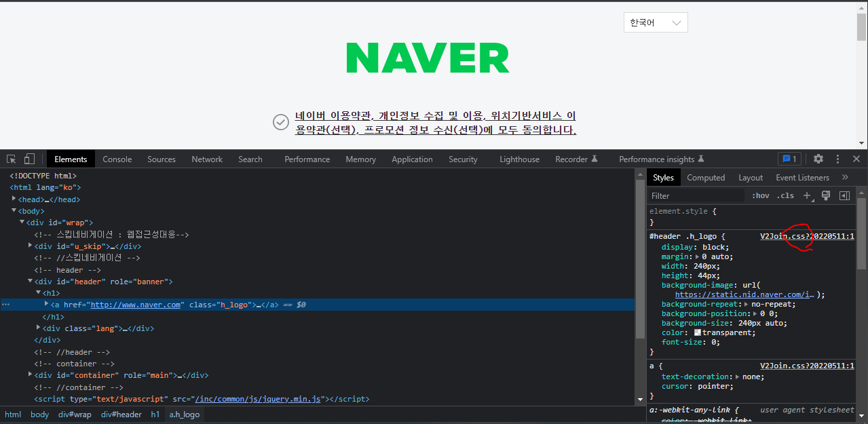Open the 한국어 language dropdown
Screen dimensions: 868x424
tap(656, 22)
